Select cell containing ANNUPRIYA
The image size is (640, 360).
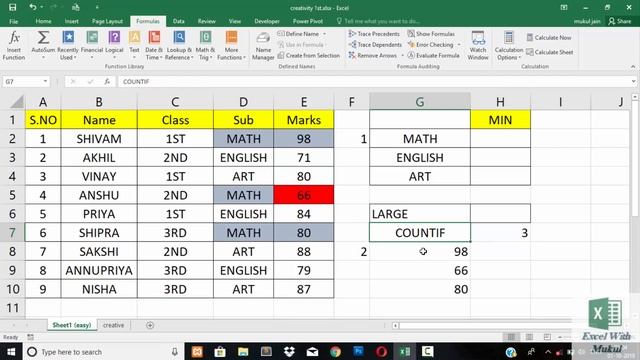pyautogui.click(x=99, y=270)
